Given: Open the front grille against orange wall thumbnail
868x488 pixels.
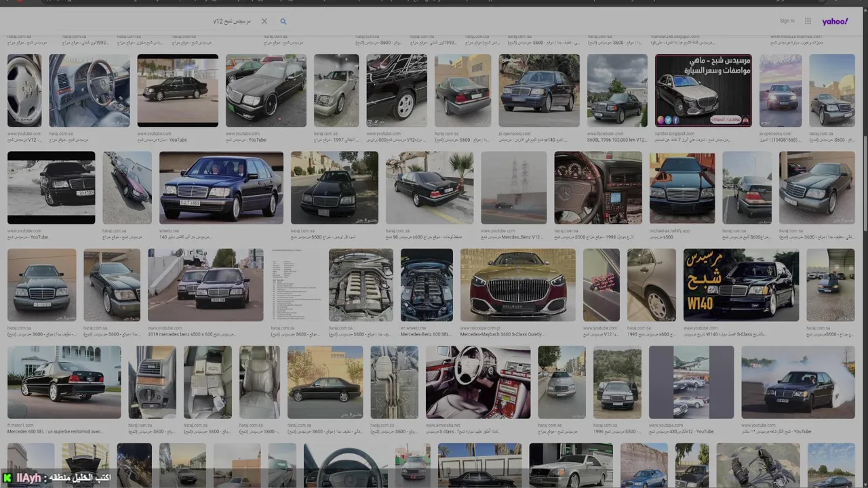Looking at the screenshot, I should coord(682,188).
